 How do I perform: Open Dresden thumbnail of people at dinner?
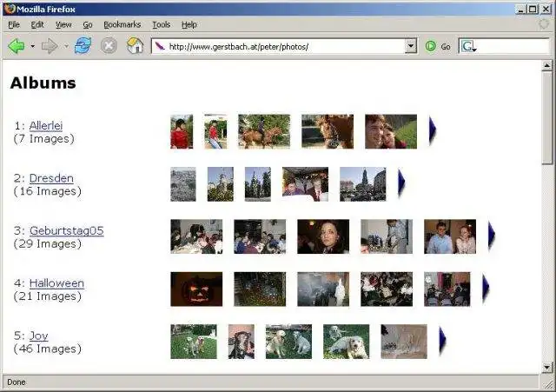(305, 184)
